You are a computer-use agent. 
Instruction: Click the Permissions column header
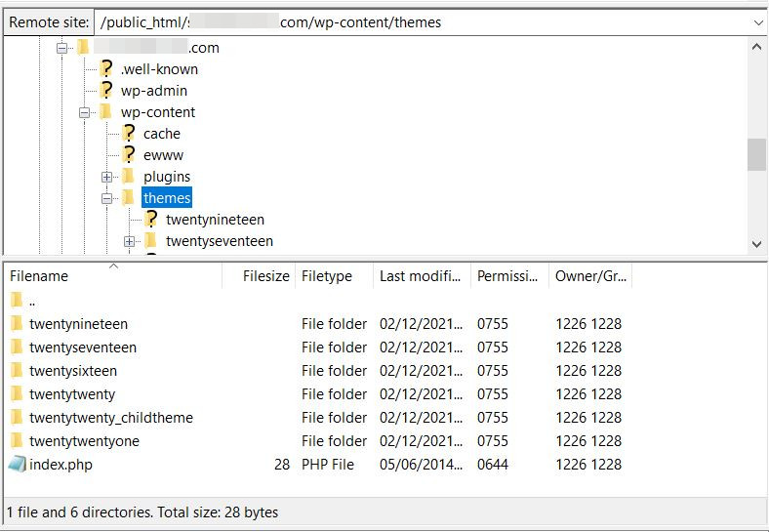click(x=506, y=276)
